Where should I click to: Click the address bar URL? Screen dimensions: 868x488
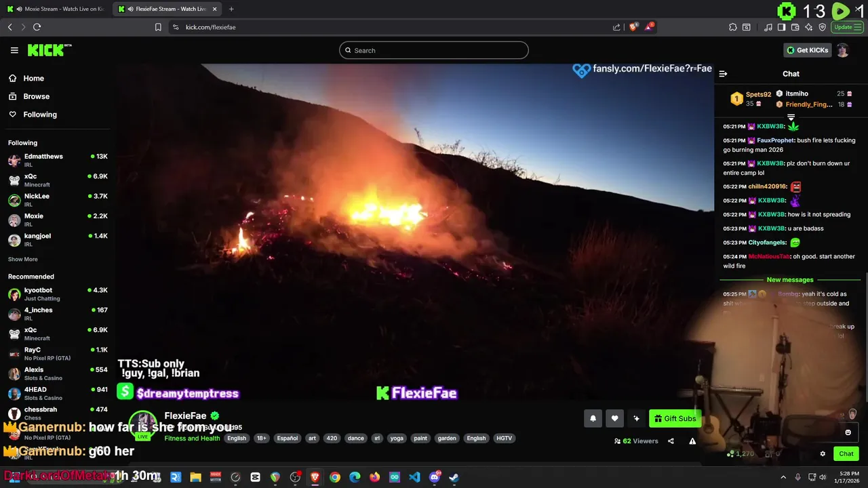[x=211, y=27]
